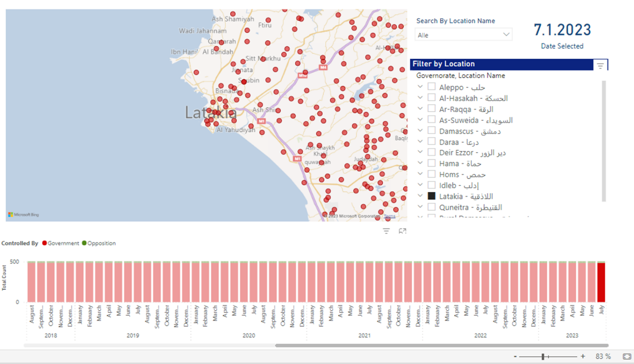This screenshot has width=634, height=364.
Task: Click the fit to page icon
Action: [x=627, y=356]
